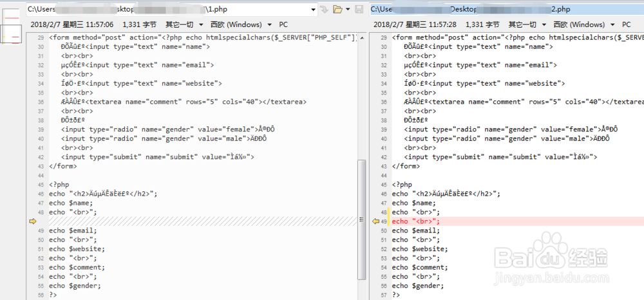Viewport: 644px width, 300px height.
Task: Open the left pane 西欧 (Windows) encoding dropdown
Action: [241, 24]
